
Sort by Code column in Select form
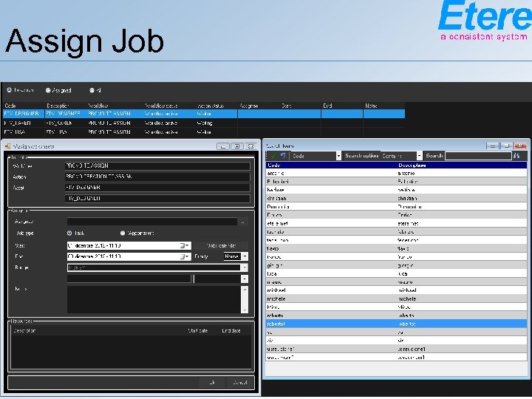tap(331, 166)
